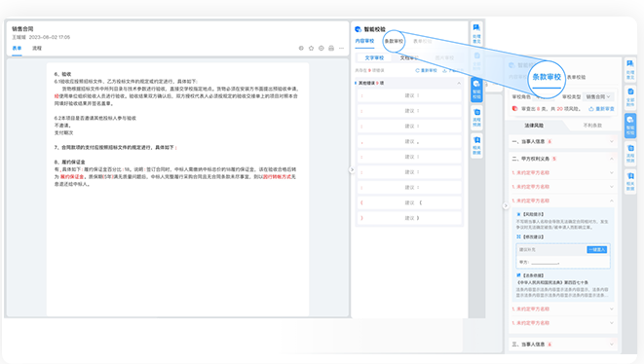This screenshot has width=644, height=364.
Task: Click the blue 一键置入 button
Action: pos(597,249)
